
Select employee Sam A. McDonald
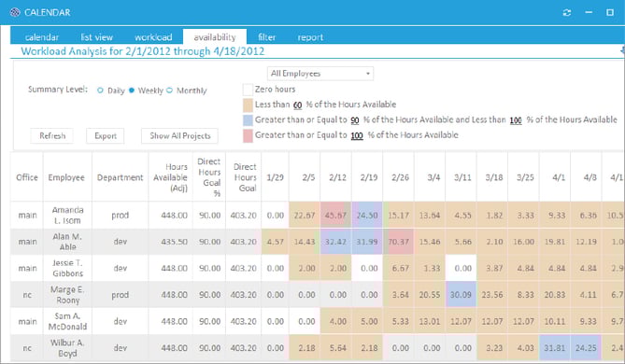(67, 321)
